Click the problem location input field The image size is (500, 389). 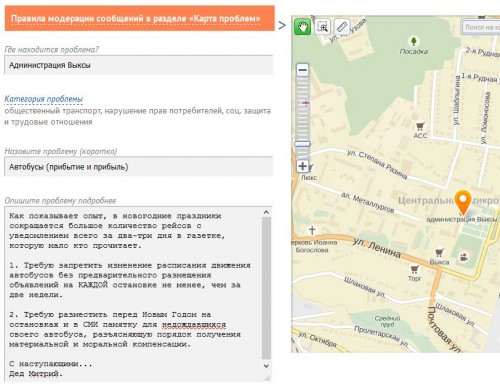(x=139, y=65)
